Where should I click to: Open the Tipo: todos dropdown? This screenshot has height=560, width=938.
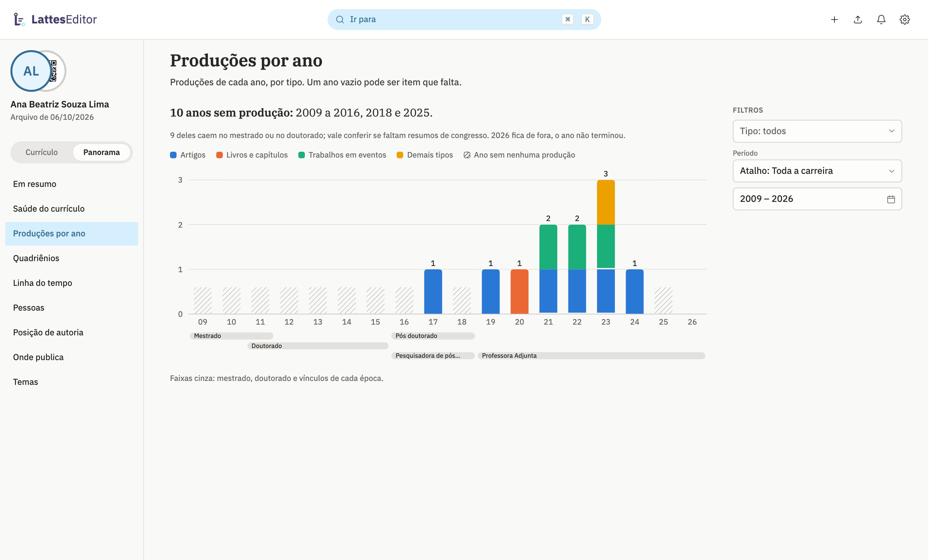click(x=817, y=131)
